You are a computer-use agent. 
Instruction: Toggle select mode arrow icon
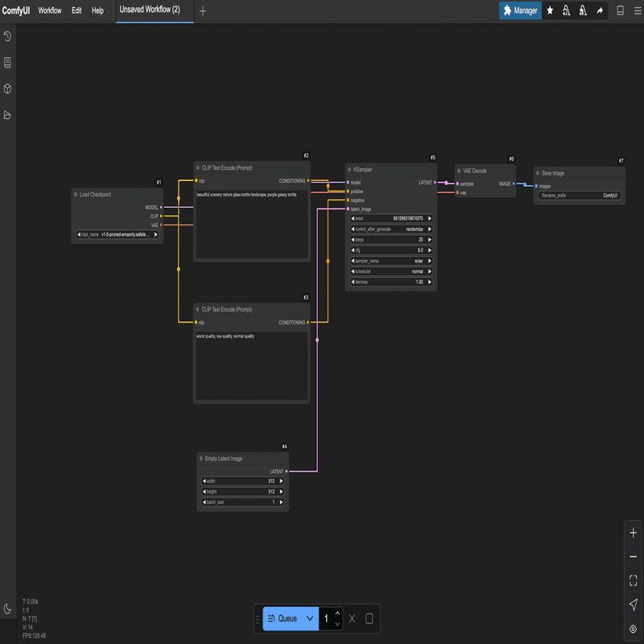(633, 605)
